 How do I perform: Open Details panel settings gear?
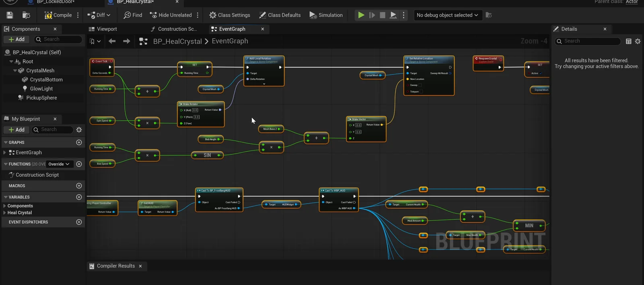pos(638,41)
